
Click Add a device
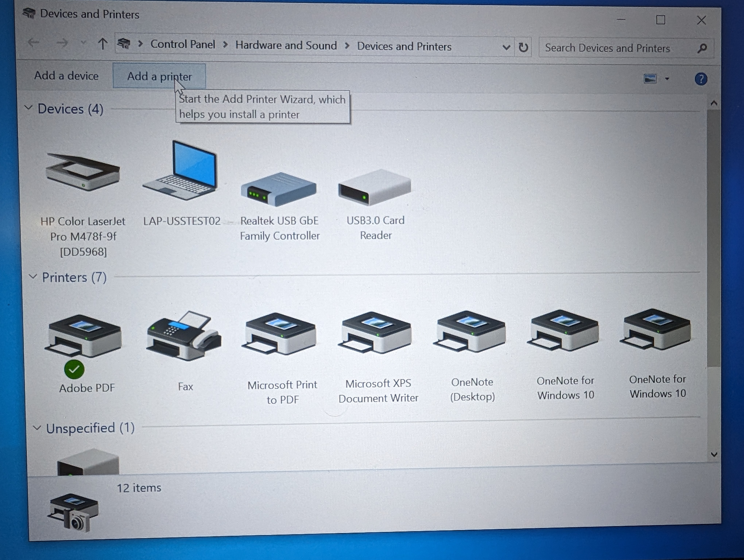tap(66, 76)
